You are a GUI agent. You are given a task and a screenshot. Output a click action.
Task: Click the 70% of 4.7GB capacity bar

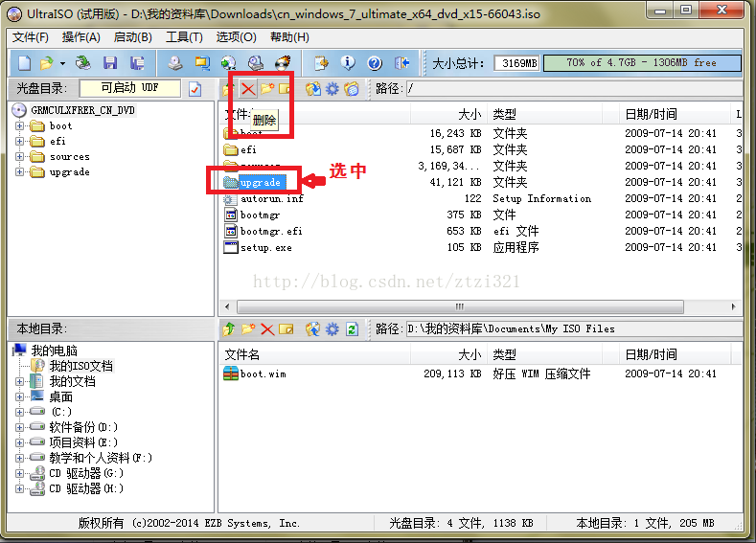coord(642,63)
